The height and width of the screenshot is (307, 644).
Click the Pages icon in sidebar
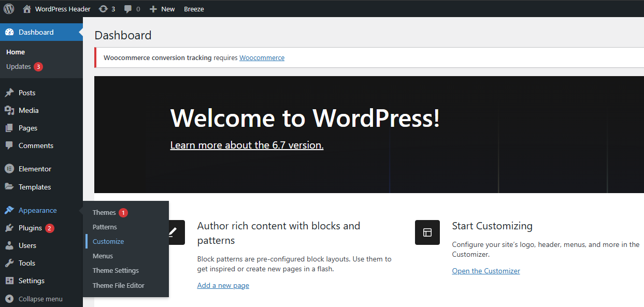[9, 128]
